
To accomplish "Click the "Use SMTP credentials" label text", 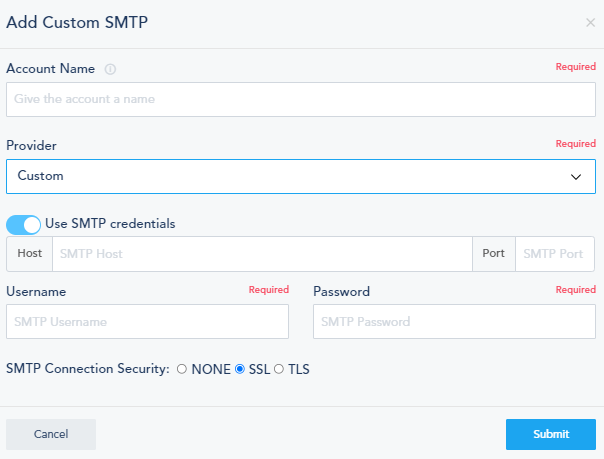I will (110, 224).
